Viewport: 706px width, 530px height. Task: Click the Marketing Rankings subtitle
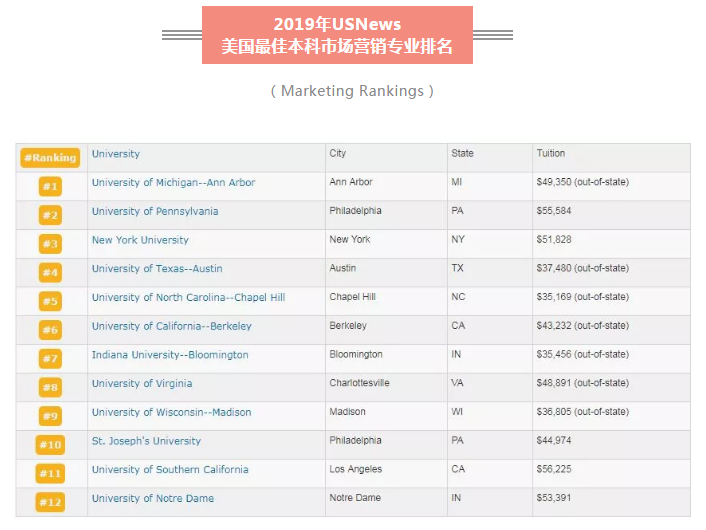tap(352, 91)
